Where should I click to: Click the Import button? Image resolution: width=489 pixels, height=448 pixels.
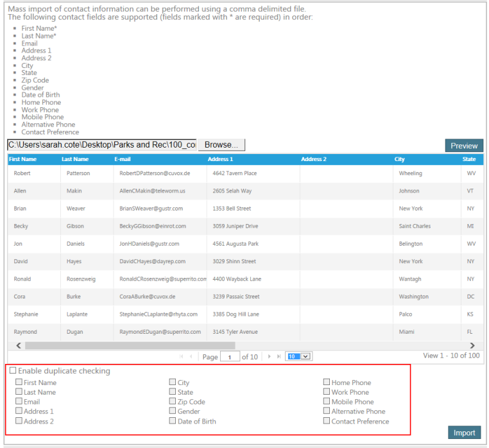(464, 433)
